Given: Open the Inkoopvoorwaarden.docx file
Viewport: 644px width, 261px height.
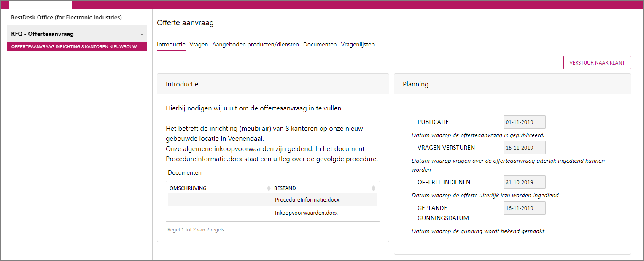Looking at the screenshot, I should pyautogui.click(x=306, y=213).
